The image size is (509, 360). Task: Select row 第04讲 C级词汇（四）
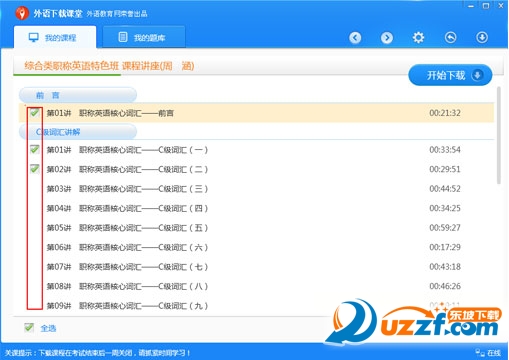(257, 208)
